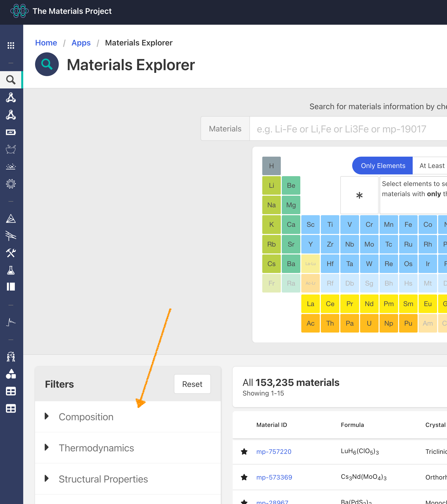
Task: Expand the Structural Properties filter section
Action: coord(103,479)
